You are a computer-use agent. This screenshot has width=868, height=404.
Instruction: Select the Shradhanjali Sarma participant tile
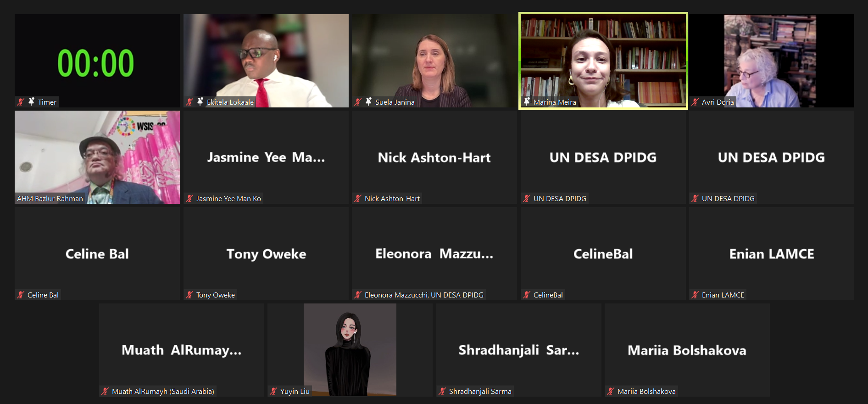[518, 350]
